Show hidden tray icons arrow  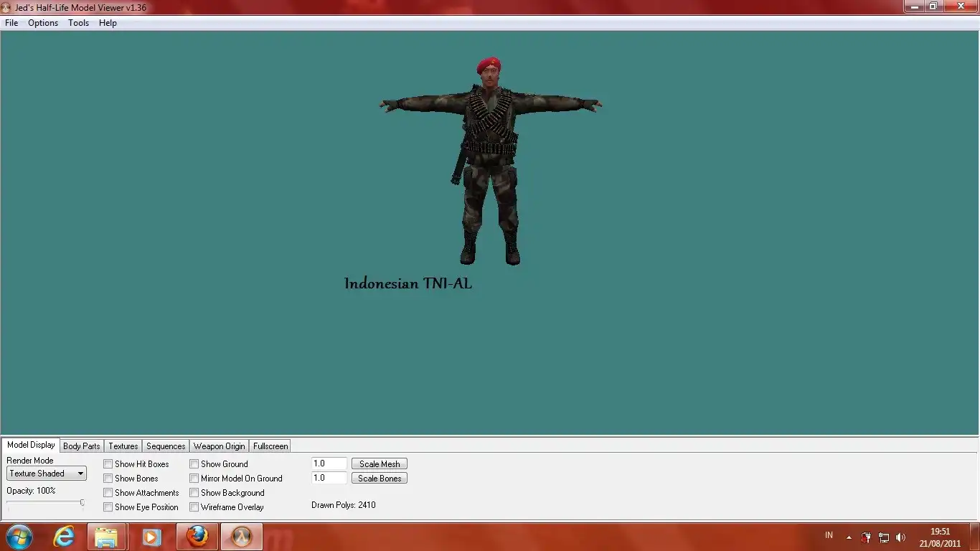coord(849,537)
